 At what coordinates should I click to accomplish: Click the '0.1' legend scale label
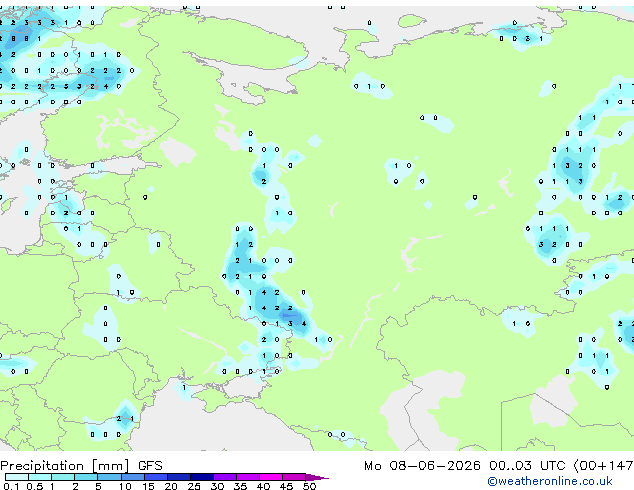pyautogui.click(x=11, y=486)
